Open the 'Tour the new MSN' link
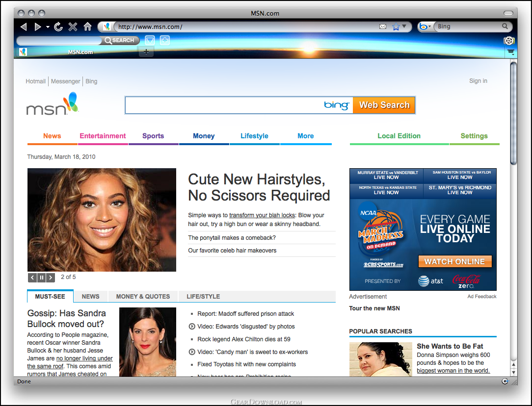The image size is (532, 406). click(x=374, y=308)
